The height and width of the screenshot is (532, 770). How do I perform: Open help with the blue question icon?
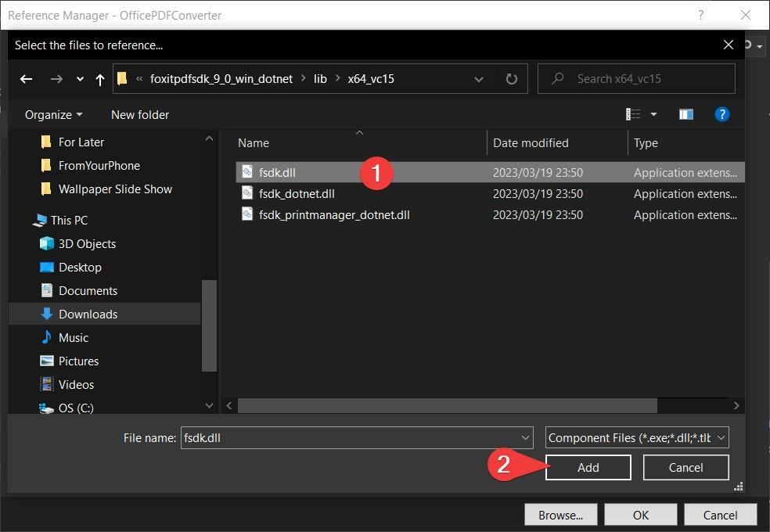721,114
